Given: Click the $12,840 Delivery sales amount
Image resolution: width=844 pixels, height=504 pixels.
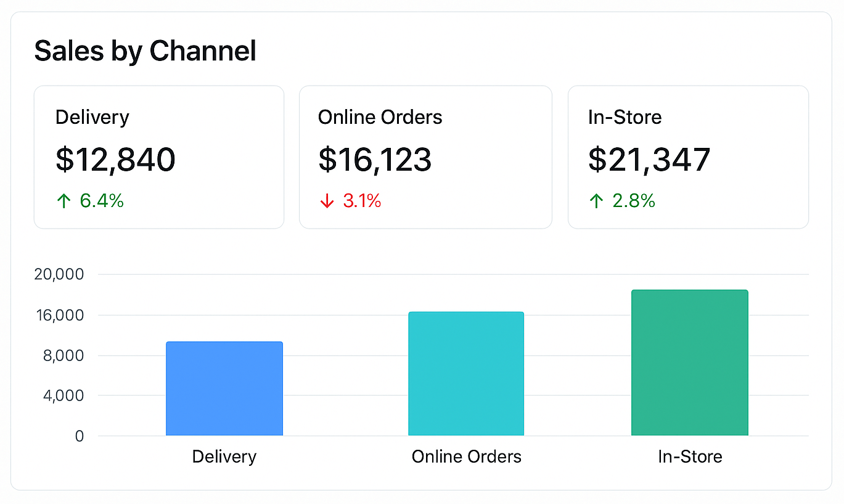Looking at the screenshot, I should (115, 159).
